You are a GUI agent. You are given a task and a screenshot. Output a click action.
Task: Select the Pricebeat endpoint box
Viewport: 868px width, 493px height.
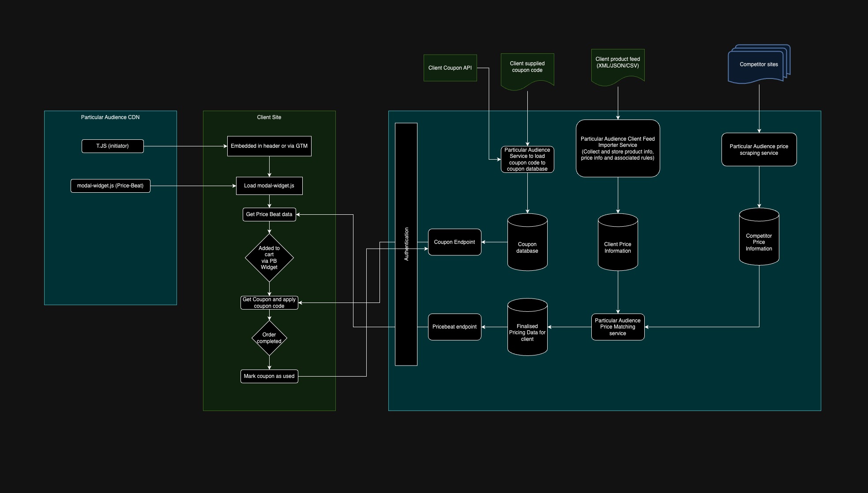455,327
